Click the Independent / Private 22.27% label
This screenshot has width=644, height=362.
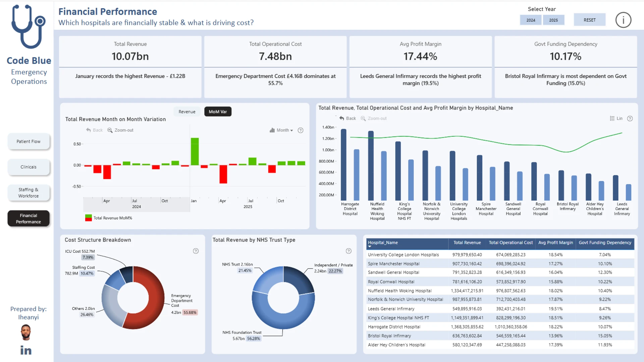pyautogui.click(x=333, y=268)
